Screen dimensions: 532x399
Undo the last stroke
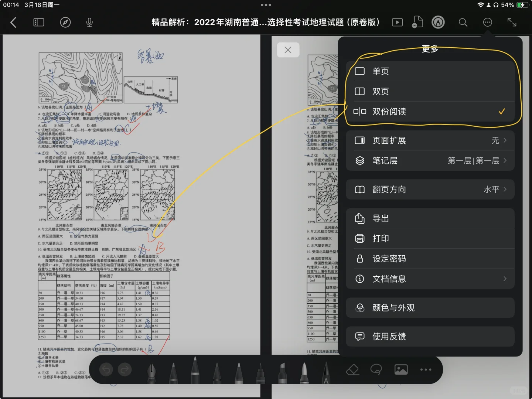pos(106,369)
